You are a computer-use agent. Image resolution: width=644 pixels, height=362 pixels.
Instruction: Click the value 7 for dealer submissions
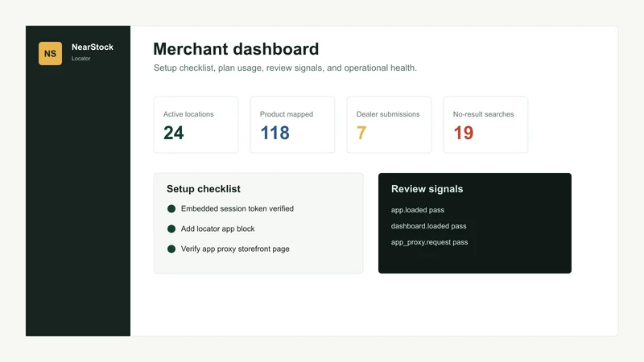[x=361, y=133]
